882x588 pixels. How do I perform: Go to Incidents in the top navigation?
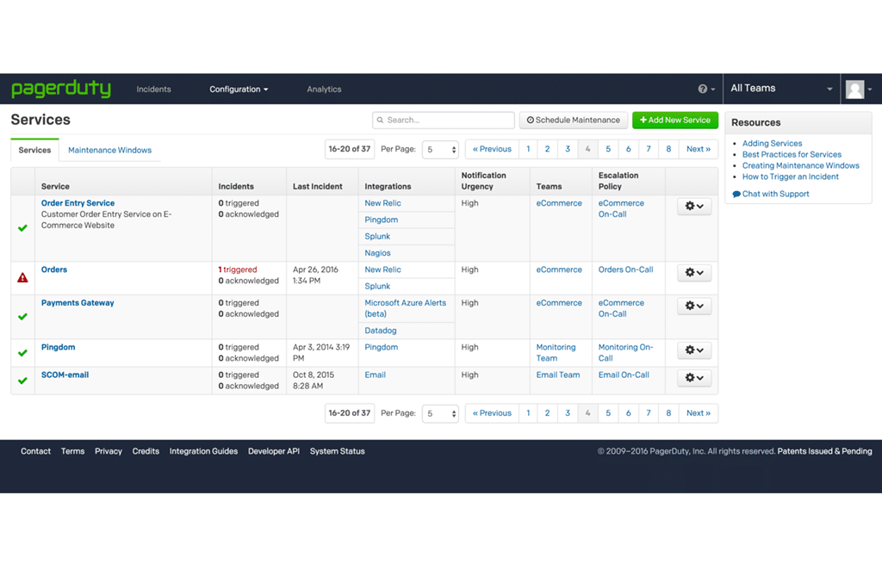(x=153, y=89)
